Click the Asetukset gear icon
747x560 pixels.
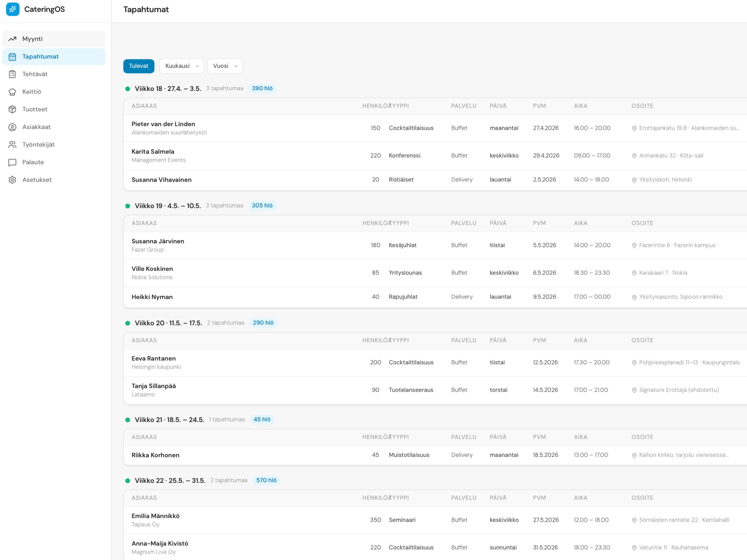coord(13,180)
